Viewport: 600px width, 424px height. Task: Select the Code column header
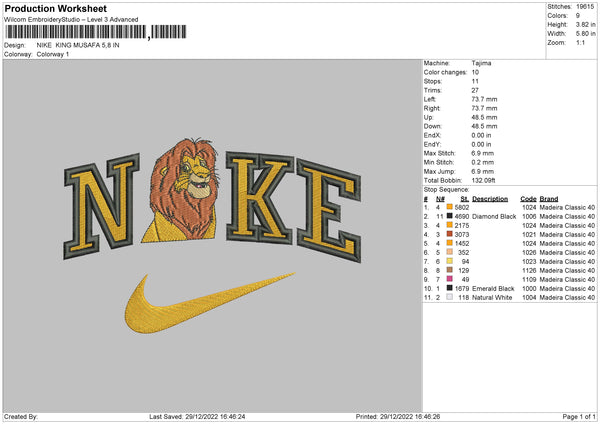(528, 199)
